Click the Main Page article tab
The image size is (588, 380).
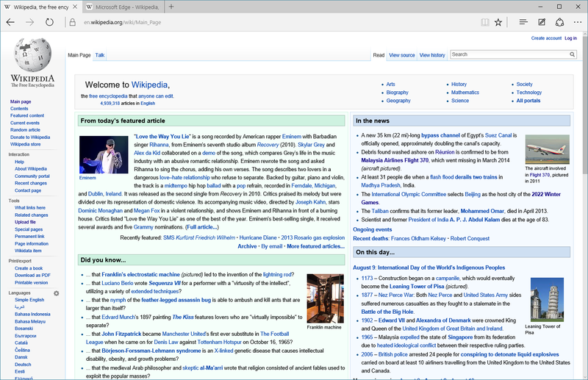click(x=79, y=55)
